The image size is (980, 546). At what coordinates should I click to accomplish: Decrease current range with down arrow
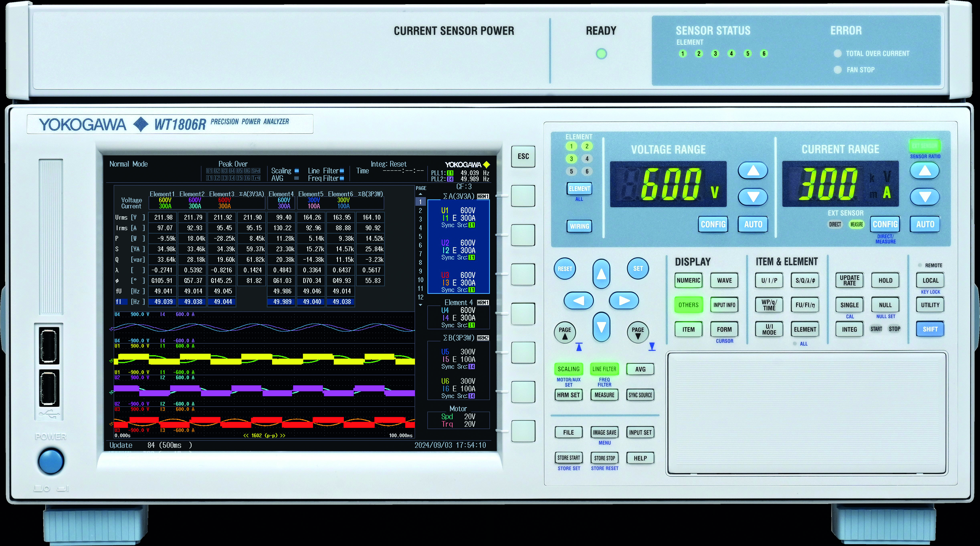pyautogui.click(x=925, y=197)
